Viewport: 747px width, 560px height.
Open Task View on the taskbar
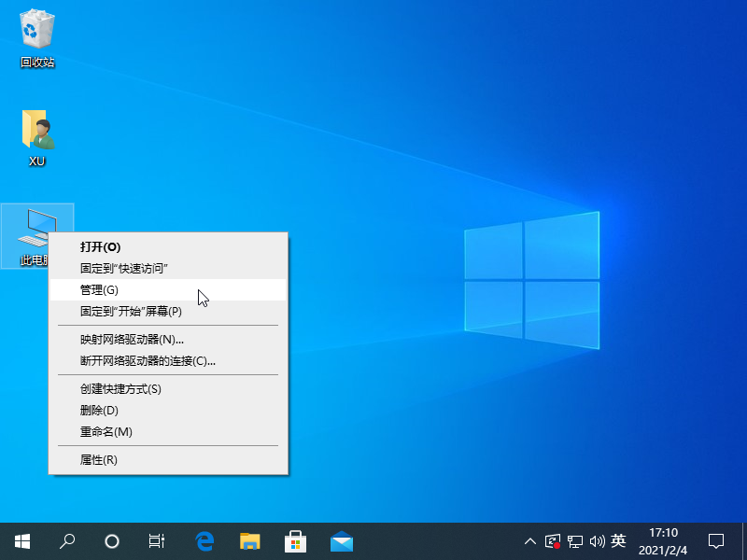(157, 540)
